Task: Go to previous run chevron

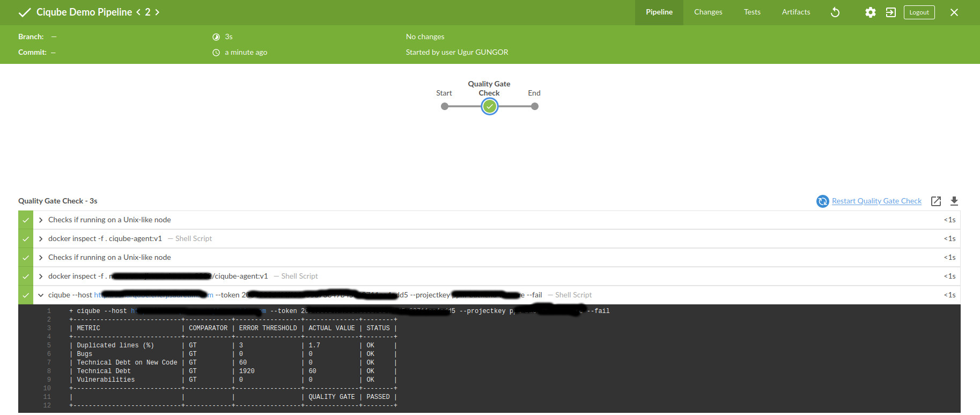Action: click(x=138, y=12)
